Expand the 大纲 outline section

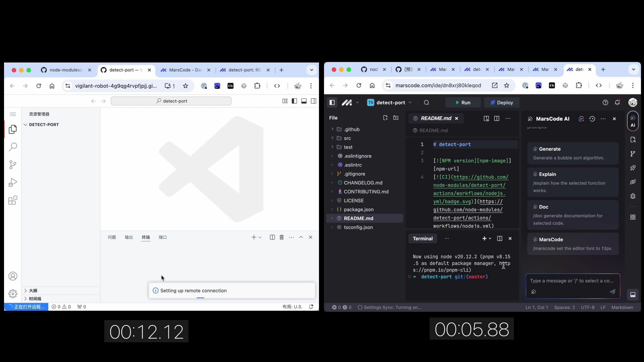click(33, 291)
